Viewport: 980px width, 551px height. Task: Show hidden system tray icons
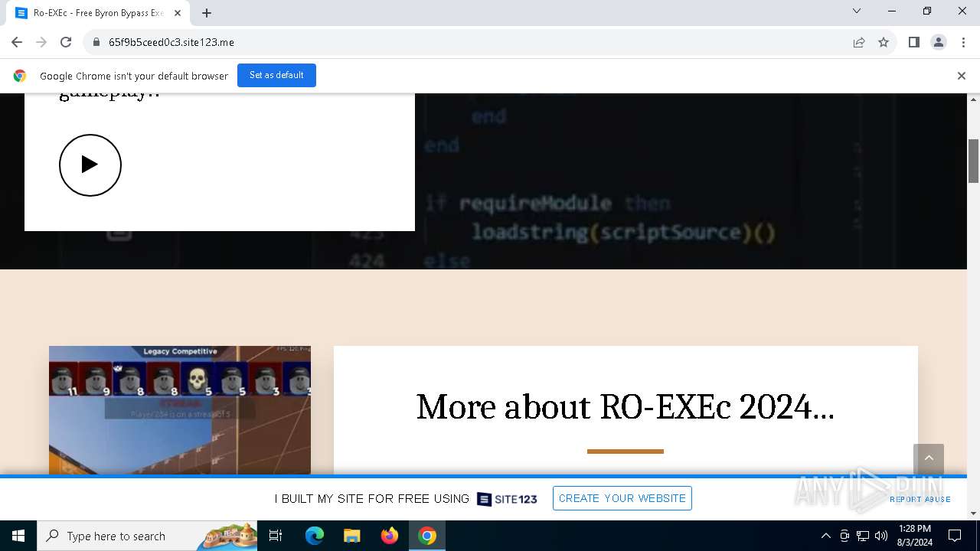(x=825, y=536)
